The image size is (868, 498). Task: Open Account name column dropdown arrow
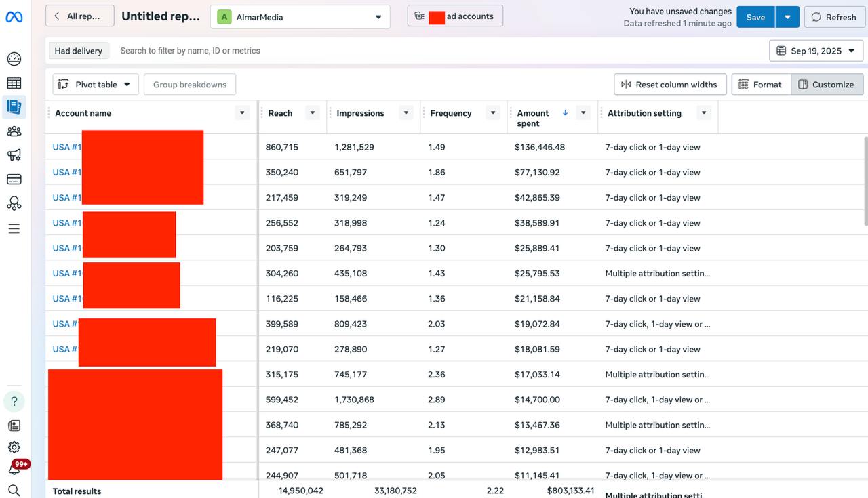(x=242, y=113)
